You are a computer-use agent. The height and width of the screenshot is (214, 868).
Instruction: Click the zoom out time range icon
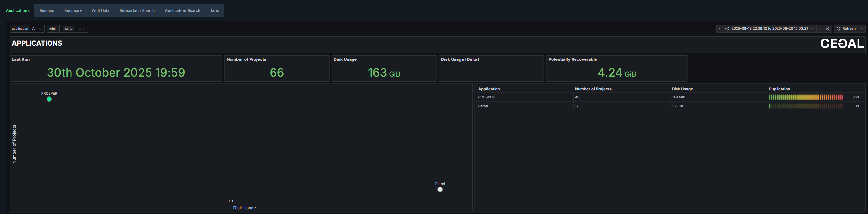pyautogui.click(x=827, y=29)
